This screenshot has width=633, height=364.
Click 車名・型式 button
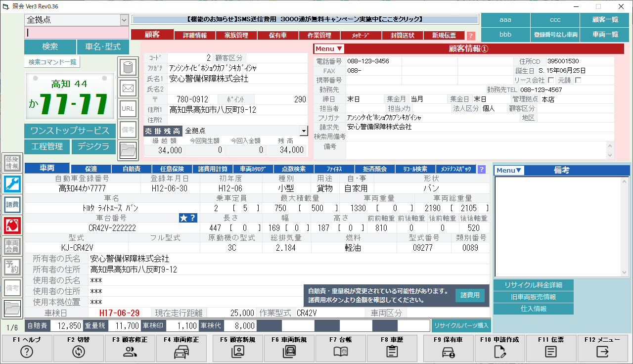(x=103, y=46)
